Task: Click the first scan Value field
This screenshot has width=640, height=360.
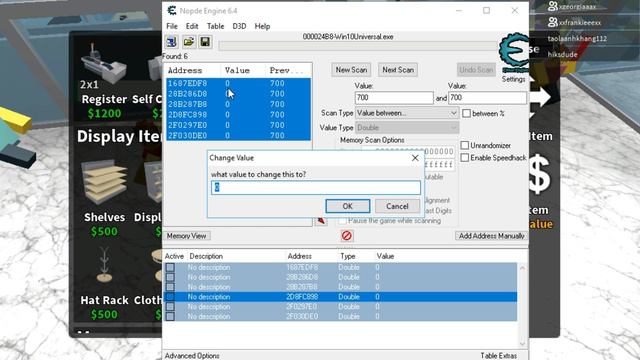Action: click(x=394, y=98)
